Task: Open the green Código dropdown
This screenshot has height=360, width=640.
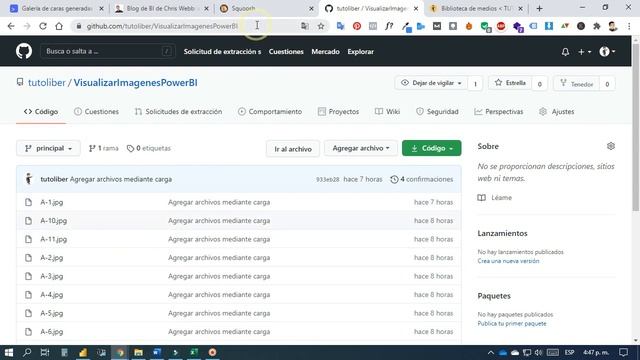Action: [x=431, y=149]
